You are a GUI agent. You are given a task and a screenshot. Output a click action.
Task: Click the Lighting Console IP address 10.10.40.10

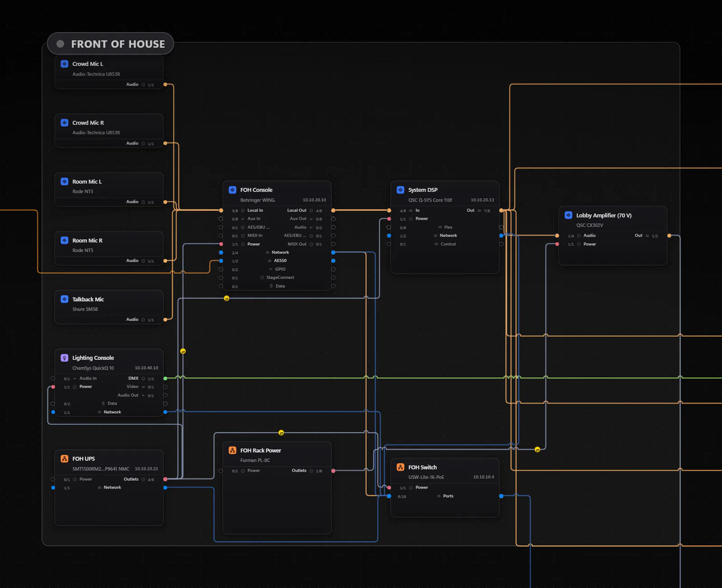click(146, 368)
